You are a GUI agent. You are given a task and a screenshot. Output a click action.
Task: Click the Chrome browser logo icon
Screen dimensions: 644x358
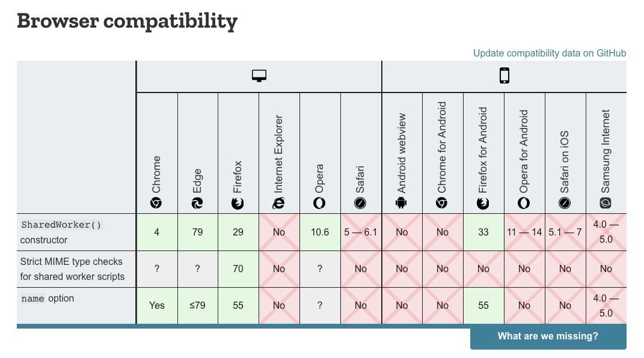156,203
